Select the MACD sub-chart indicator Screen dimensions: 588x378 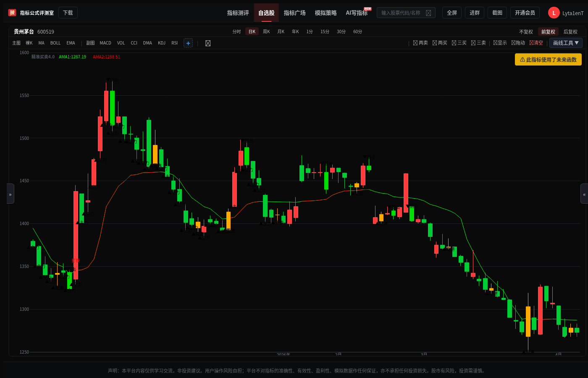(105, 43)
